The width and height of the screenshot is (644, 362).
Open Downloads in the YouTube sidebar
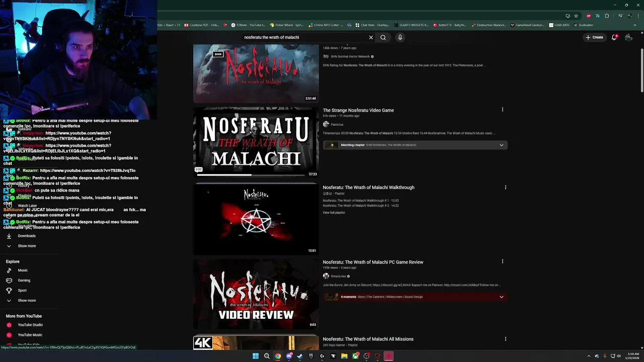pos(27,236)
